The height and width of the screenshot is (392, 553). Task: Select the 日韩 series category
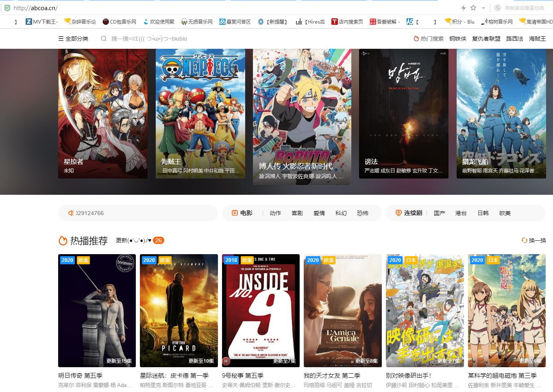[x=483, y=213]
